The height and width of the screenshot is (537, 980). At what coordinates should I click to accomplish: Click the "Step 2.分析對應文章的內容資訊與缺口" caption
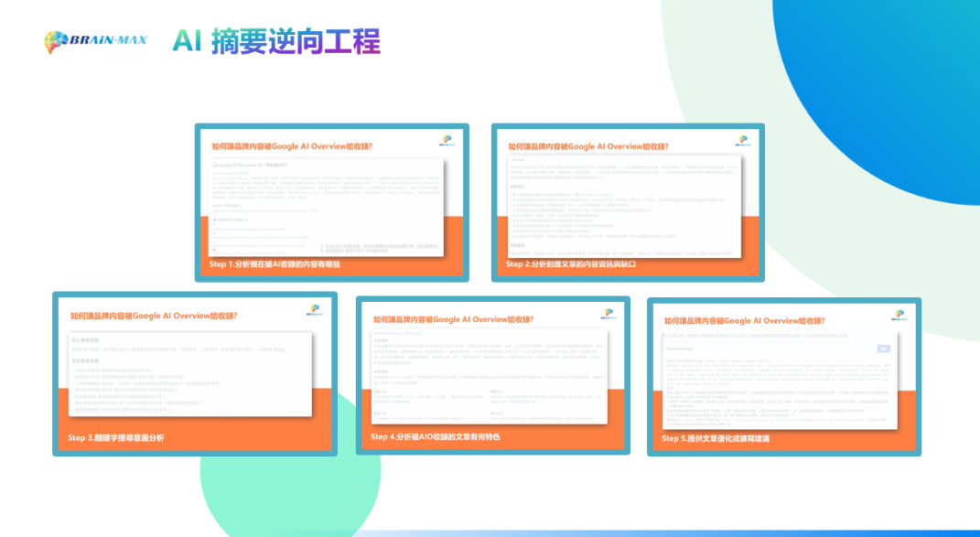tap(574, 263)
